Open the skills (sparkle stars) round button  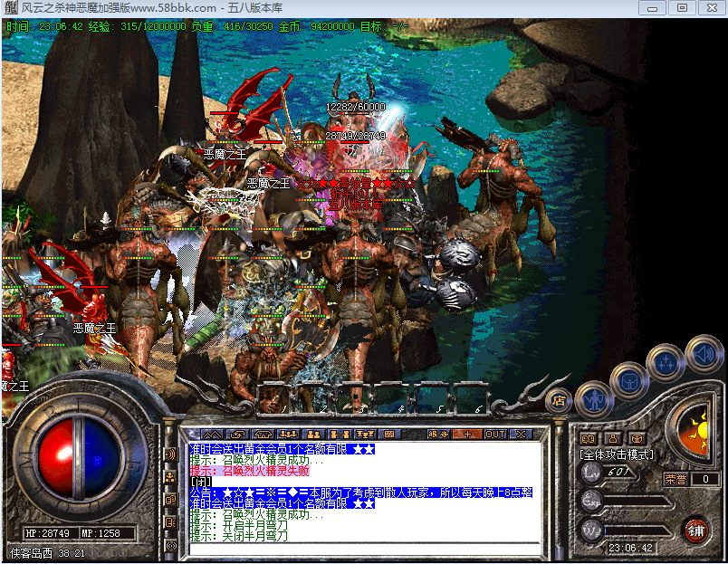(666, 363)
